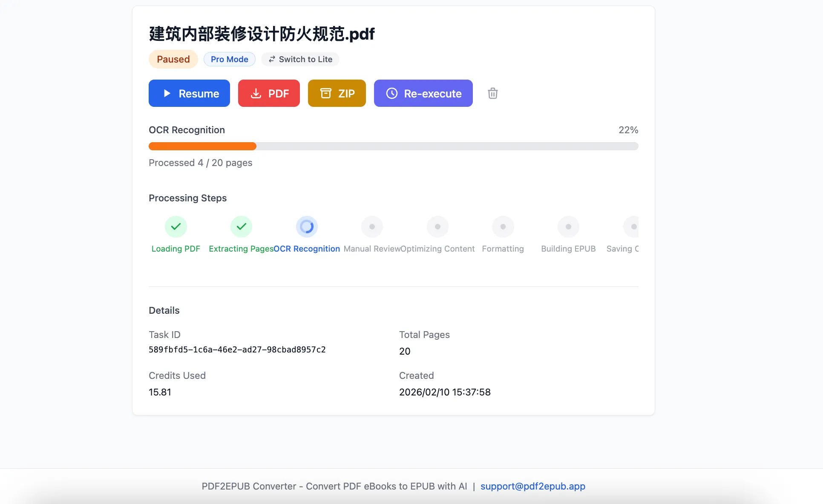This screenshot has width=823, height=504.
Task: Click the Formatting step icon
Action: click(503, 226)
